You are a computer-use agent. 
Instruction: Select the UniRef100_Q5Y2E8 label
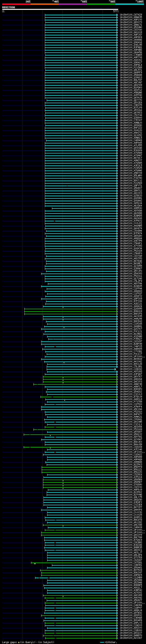(x=131, y=103)
